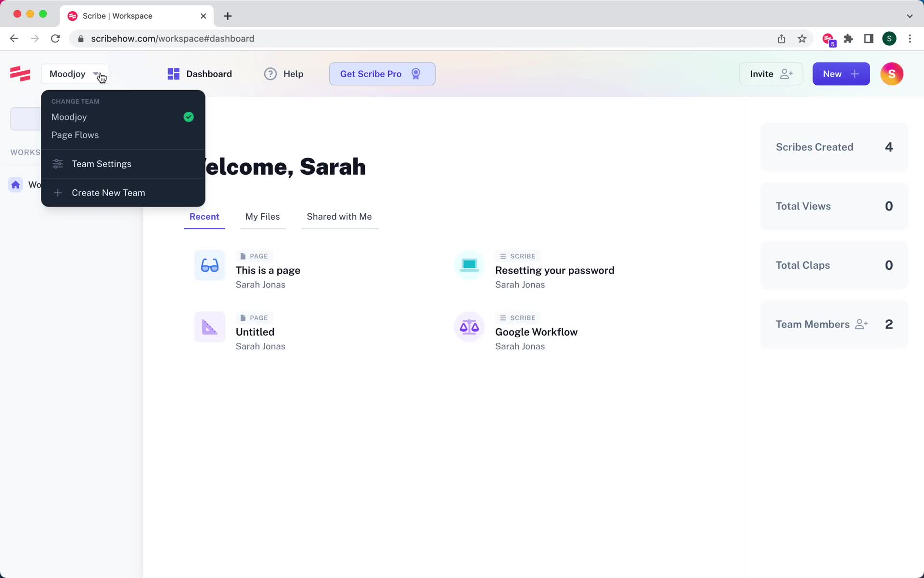The width and height of the screenshot is (924, 578).
Task: Select Create New Team option
Action: (108, 193)
